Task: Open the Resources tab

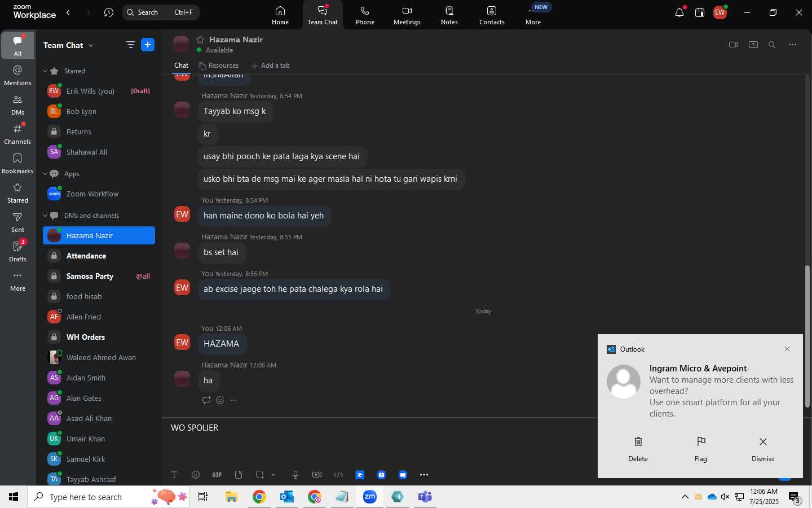Action: (x=219, y=65)
